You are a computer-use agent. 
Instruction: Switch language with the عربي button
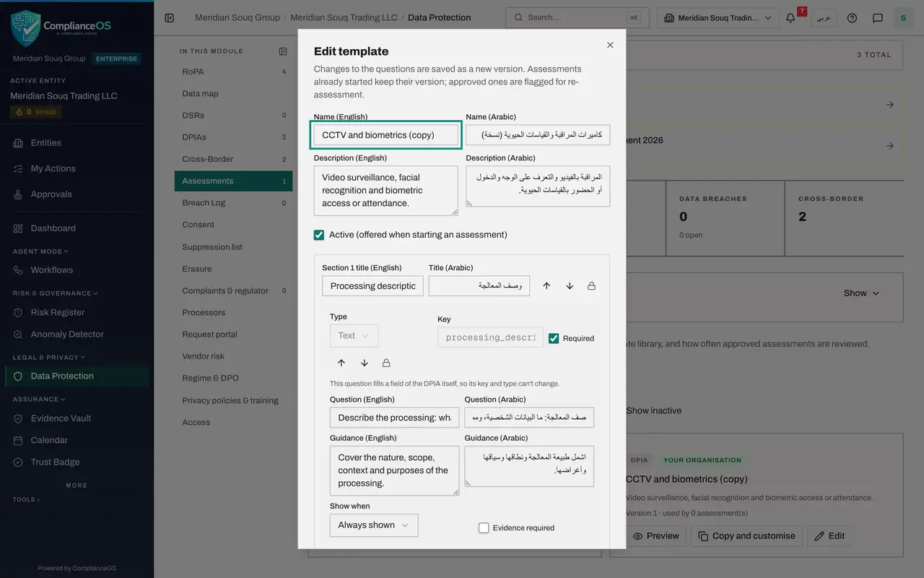(x=823, y=18)
